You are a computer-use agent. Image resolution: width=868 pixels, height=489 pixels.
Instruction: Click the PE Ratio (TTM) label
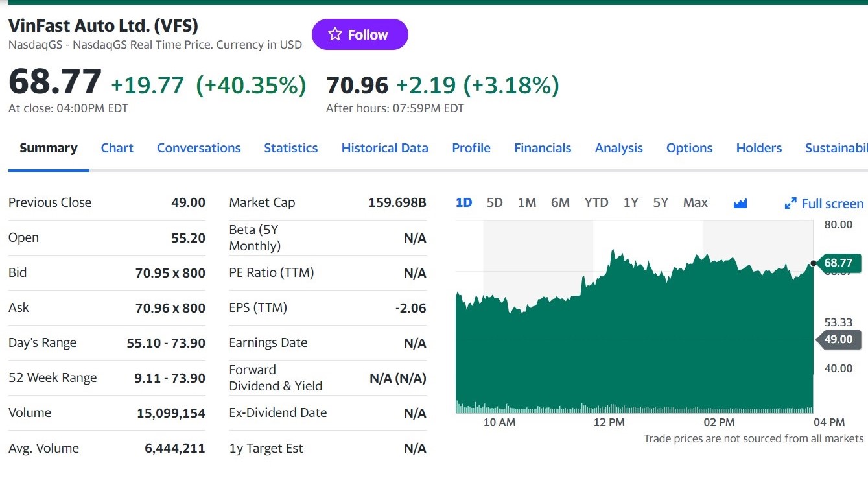[272, 273]
